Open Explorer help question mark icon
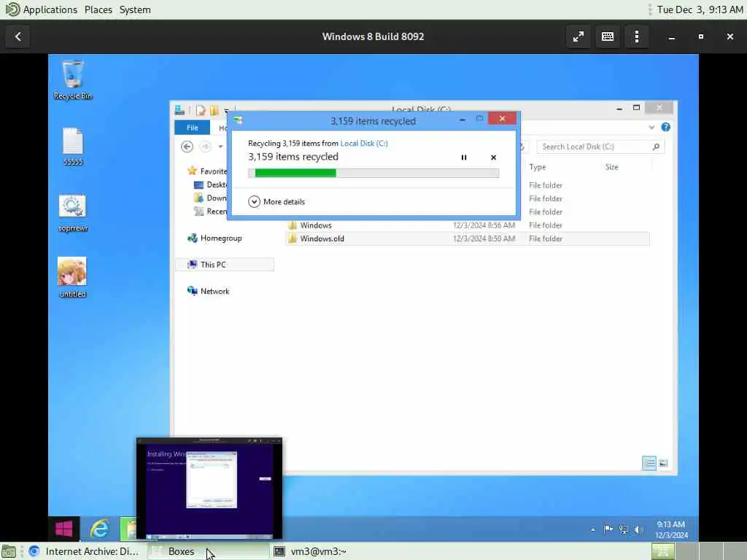Screen dimensions: 747x560 coord(665,127)
